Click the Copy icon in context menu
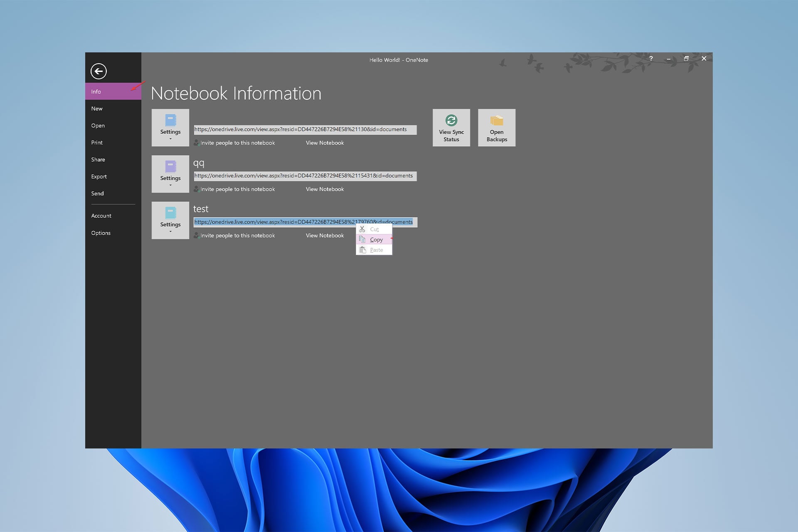The image size is (798, 532). [362, 239]
